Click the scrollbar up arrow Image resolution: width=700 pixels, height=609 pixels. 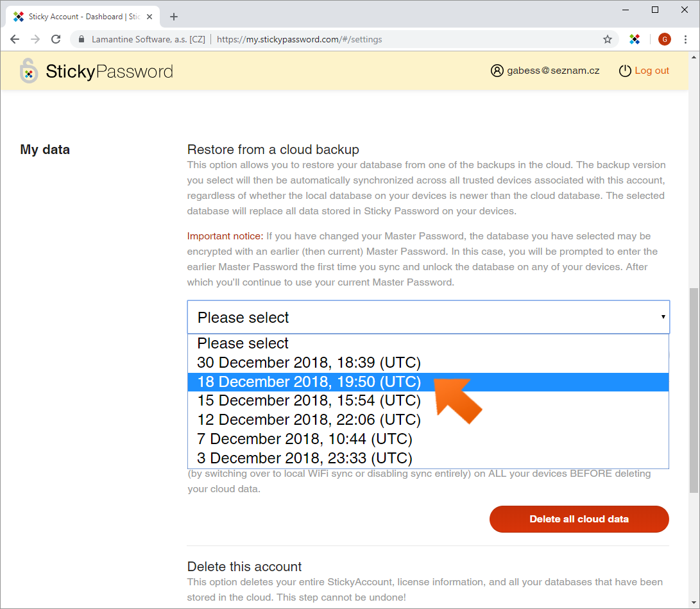694,56
